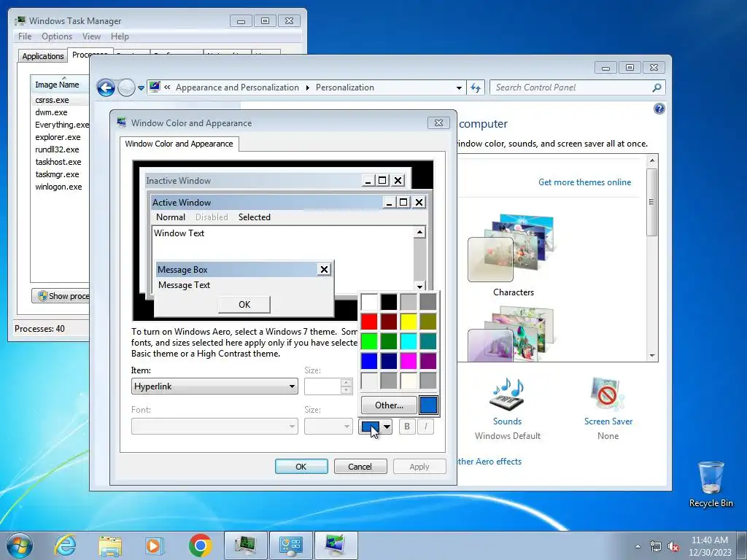Screen dimensions: 747x560
Task: Click the muted volume tray icon
Action: click(673, 547)
